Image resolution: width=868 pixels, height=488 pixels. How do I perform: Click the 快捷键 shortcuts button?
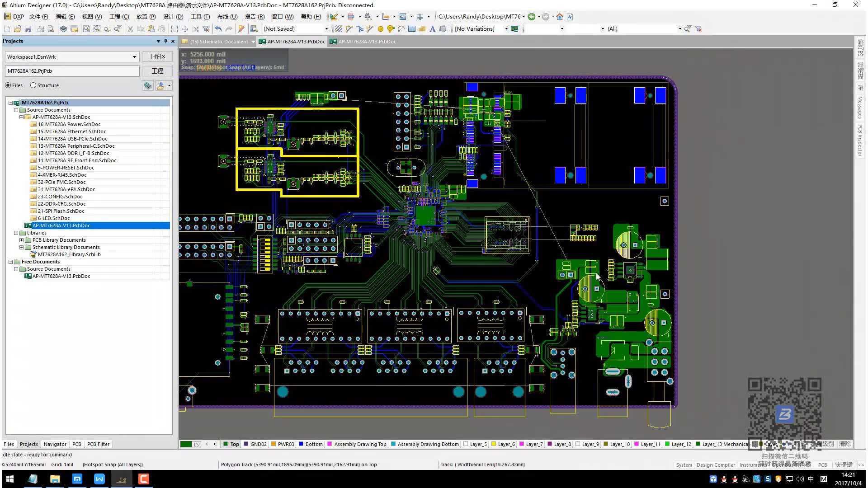[x=844, y=465]
